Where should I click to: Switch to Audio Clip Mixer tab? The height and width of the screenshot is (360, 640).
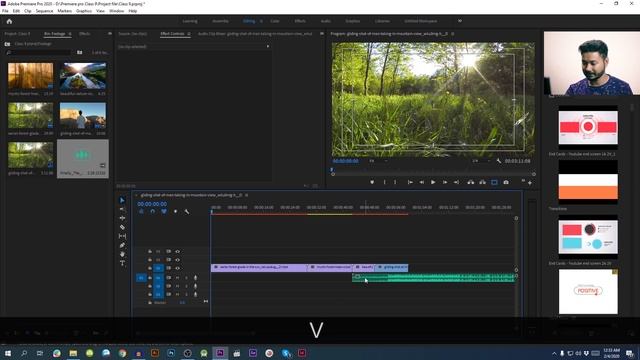point(255,33)
